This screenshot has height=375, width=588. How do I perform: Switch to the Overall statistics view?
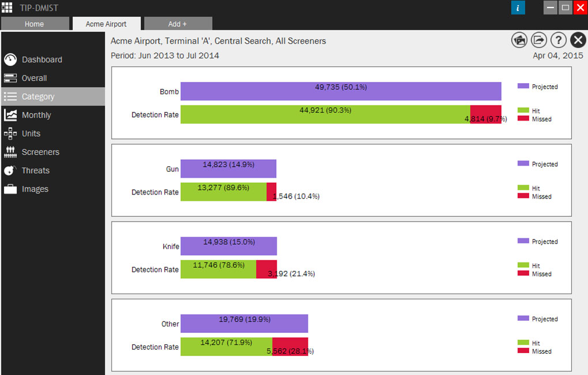tap(37, 78)
